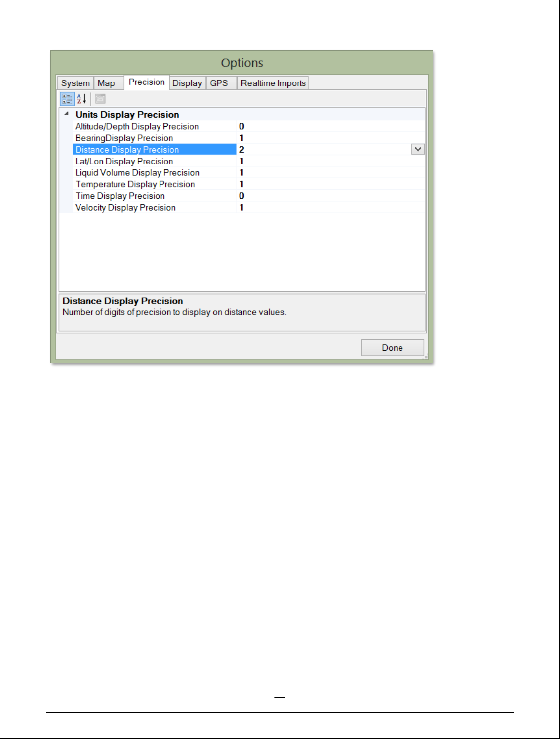The image size is (560, 739).
Task: Select Lat/Lon Display Precision row
Action: (x=248, y=161)
